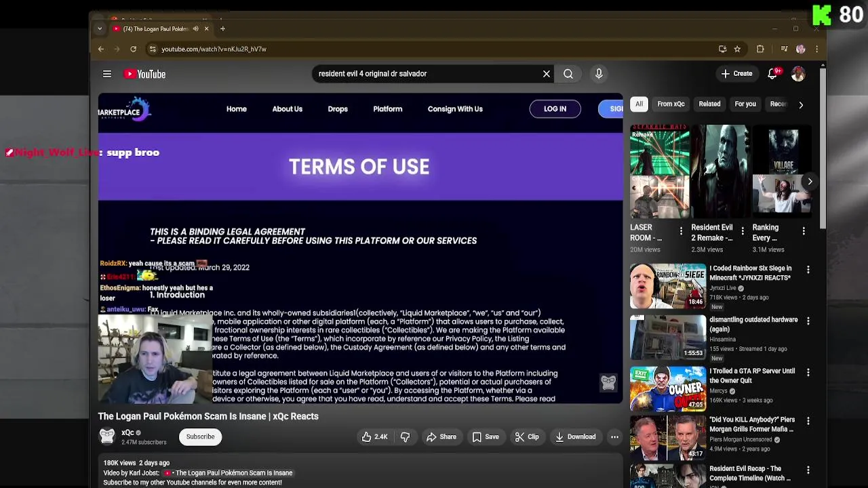Screen dimensions: 868x488
Task: Reload the page in the browser
Action: point(134,49)
